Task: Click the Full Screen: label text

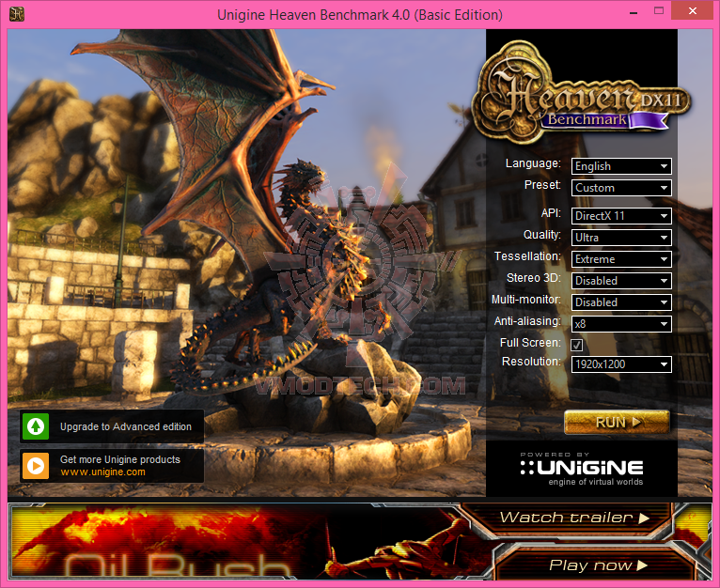Action: [530, 343]
